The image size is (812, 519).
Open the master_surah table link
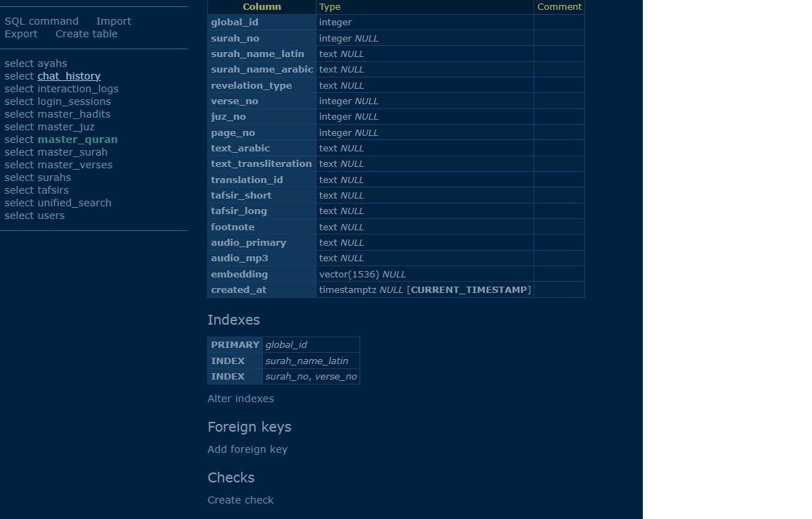(x=73, y=152)
